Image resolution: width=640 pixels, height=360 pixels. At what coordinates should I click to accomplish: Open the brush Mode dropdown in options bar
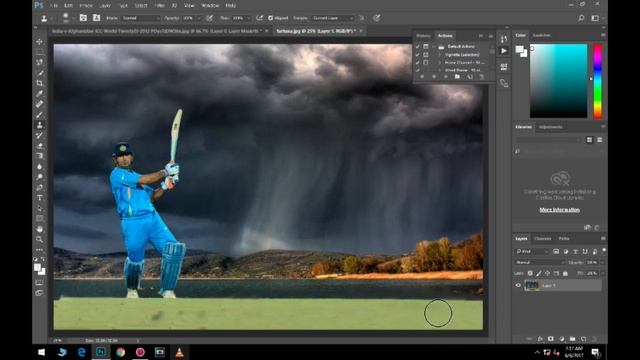tap(140, 18)
